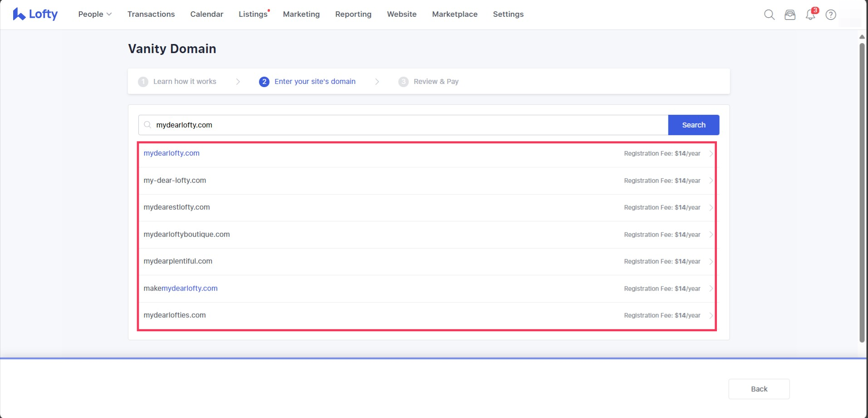The image size is (868, 418).
Task: Expand the People dropdown menu
Action: coord(95,14)
